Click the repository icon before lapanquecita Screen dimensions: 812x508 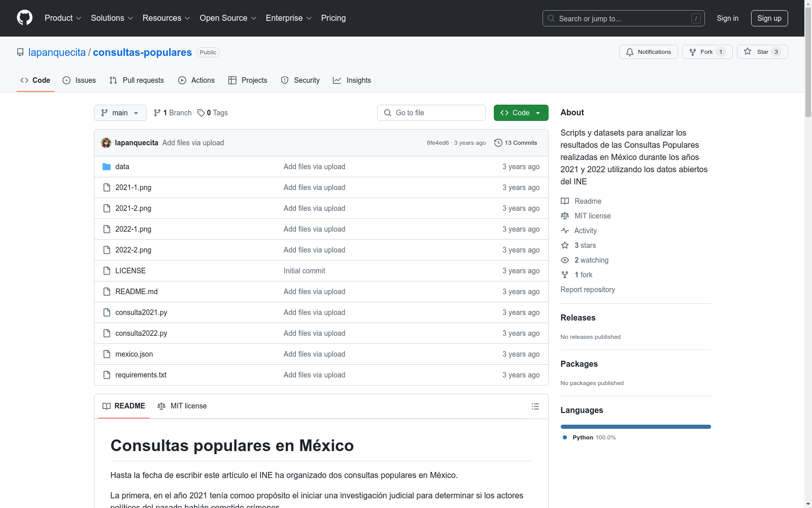coord(20,52)
